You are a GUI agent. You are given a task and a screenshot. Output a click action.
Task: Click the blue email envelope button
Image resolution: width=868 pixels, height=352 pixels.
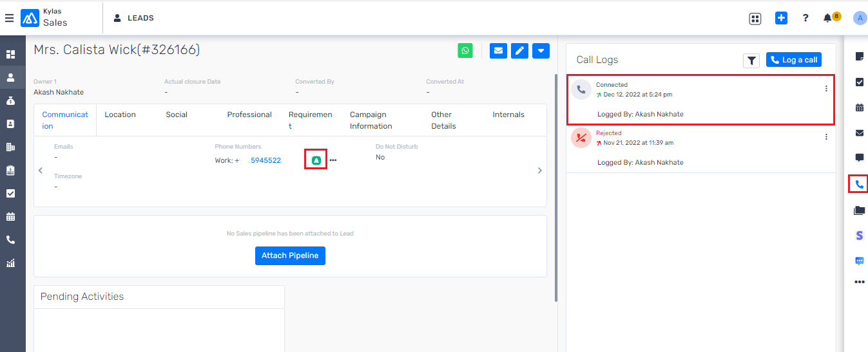(x=498, y=51)
